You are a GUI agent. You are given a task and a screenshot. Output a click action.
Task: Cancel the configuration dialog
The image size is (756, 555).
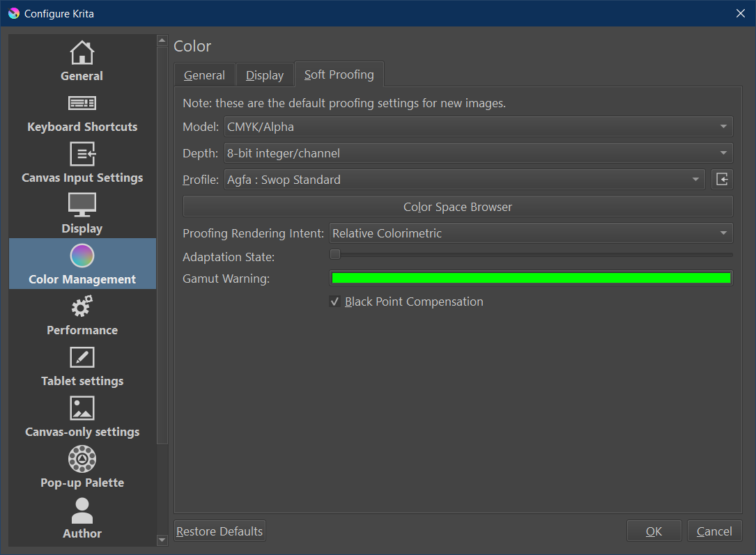714,531
